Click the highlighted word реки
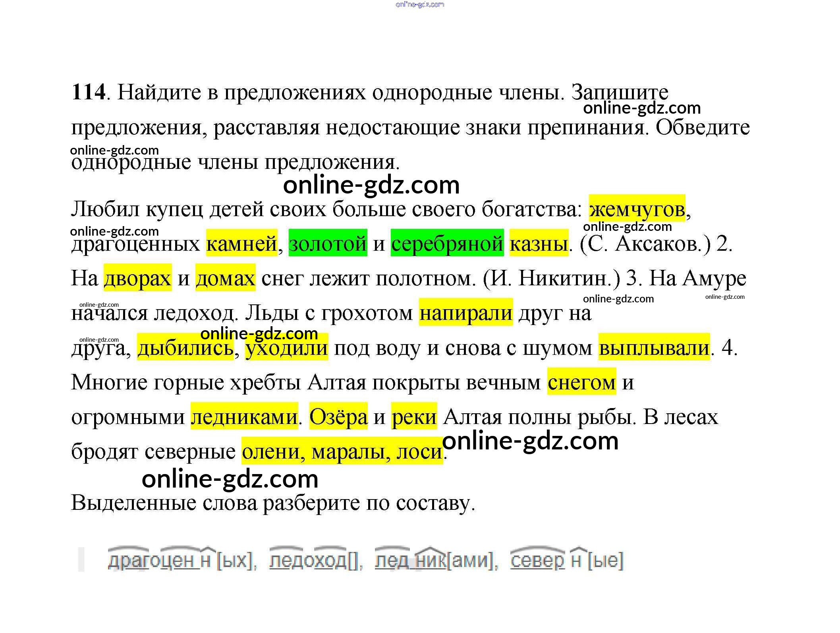840x633 pixels. (414, 416)
